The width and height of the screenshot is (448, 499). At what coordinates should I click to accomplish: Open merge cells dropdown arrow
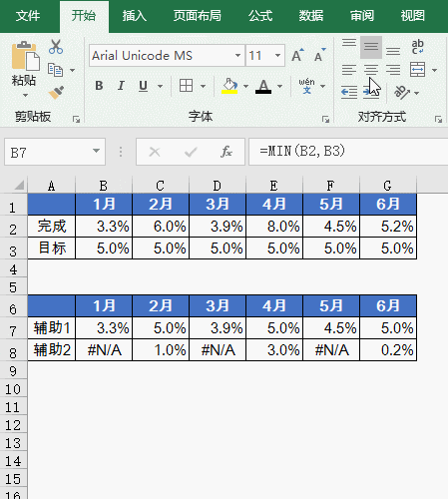coord(434,70)
